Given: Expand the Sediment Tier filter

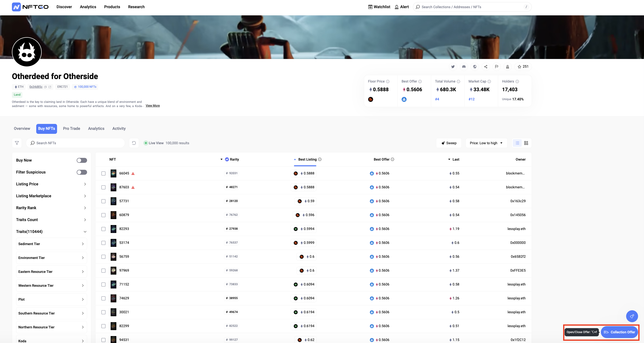Looking at the screenshot, I should click(51, 244).
